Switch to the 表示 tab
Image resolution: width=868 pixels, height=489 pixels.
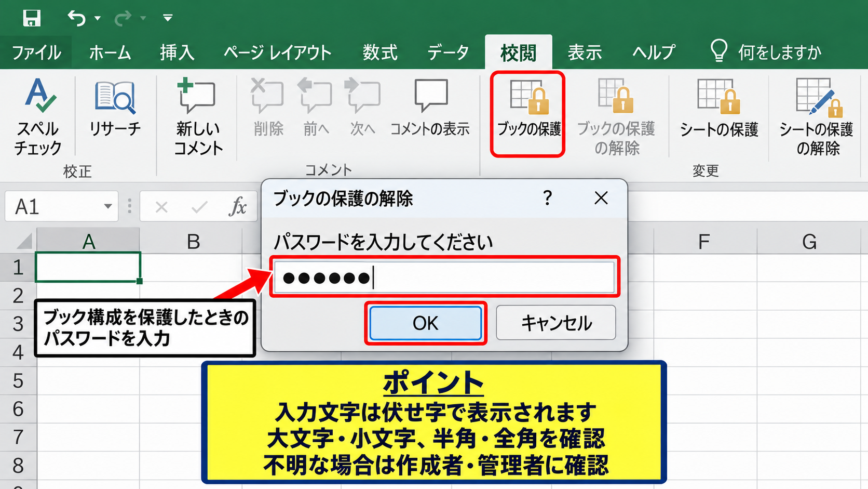point(585,52)
